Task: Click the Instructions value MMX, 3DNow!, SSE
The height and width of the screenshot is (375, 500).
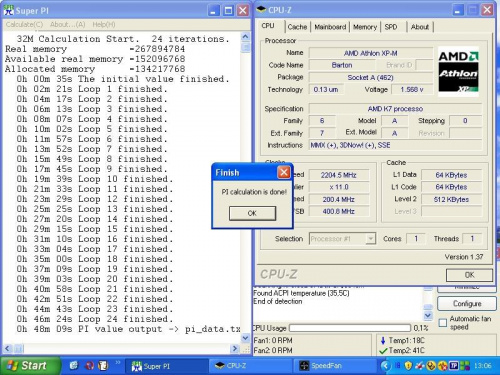Action: pyautogui.click(x=395, y=145)
